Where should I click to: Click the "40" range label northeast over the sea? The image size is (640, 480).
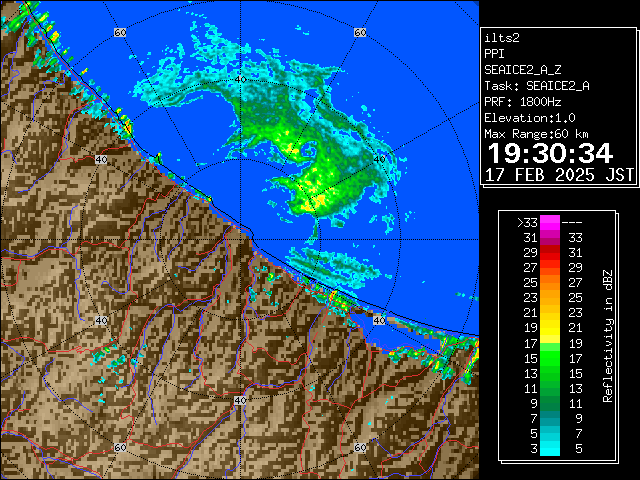click(x=380, y=159)
